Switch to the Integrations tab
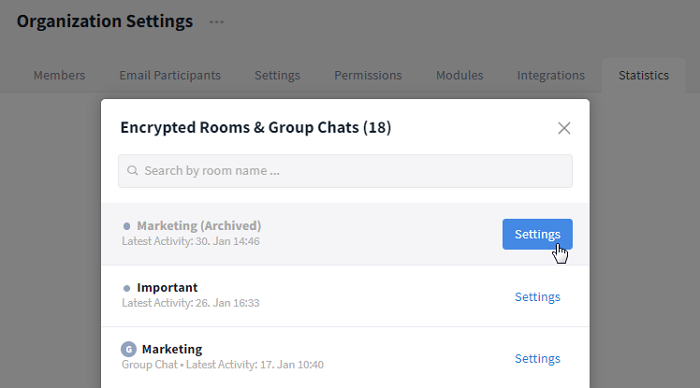The width and height of the screenshot is (700, 388). pos(551,75)
